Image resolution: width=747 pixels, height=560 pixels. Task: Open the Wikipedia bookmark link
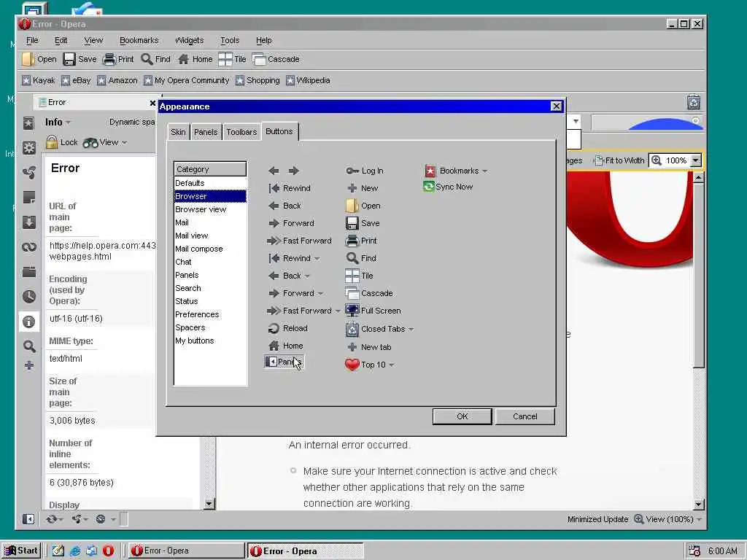[308, 80]
